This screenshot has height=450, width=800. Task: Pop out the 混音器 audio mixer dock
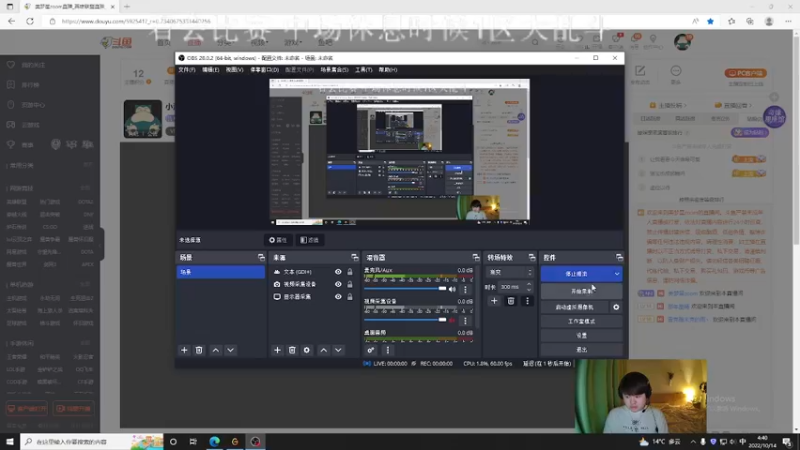pyautogui.click(x=476, y=258)
